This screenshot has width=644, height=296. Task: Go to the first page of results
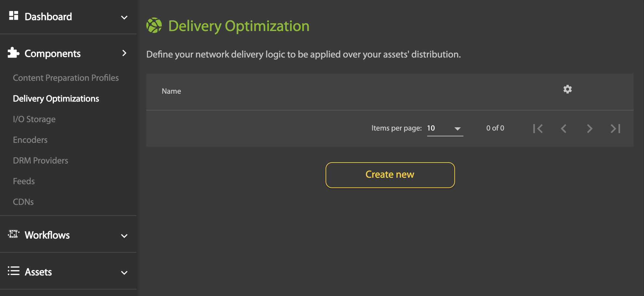pos(538,129)
